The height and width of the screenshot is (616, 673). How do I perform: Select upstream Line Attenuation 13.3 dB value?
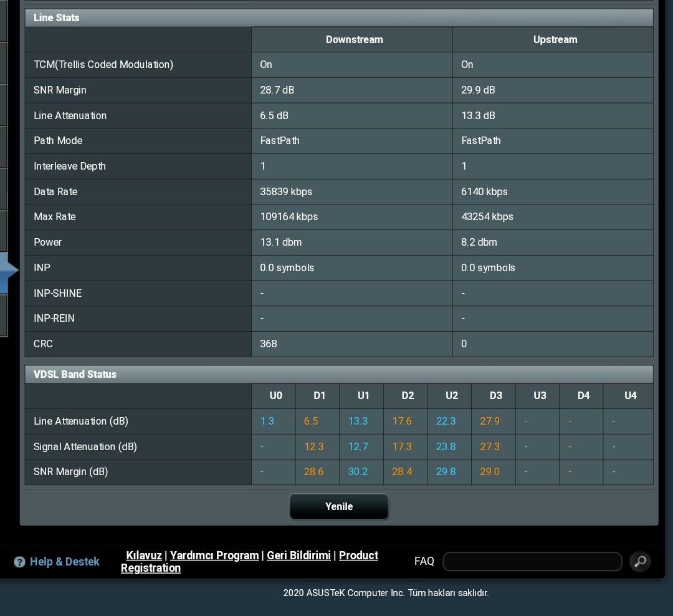[x=478, y=115]
